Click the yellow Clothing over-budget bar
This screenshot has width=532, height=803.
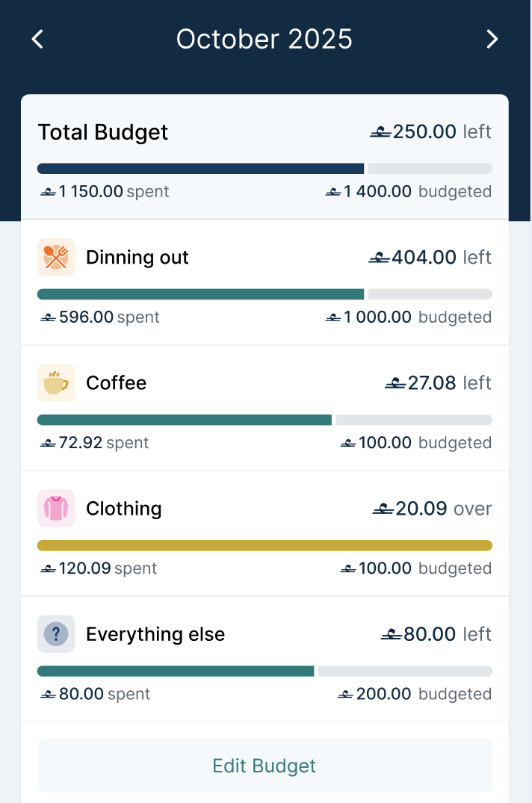coord(265,545)
